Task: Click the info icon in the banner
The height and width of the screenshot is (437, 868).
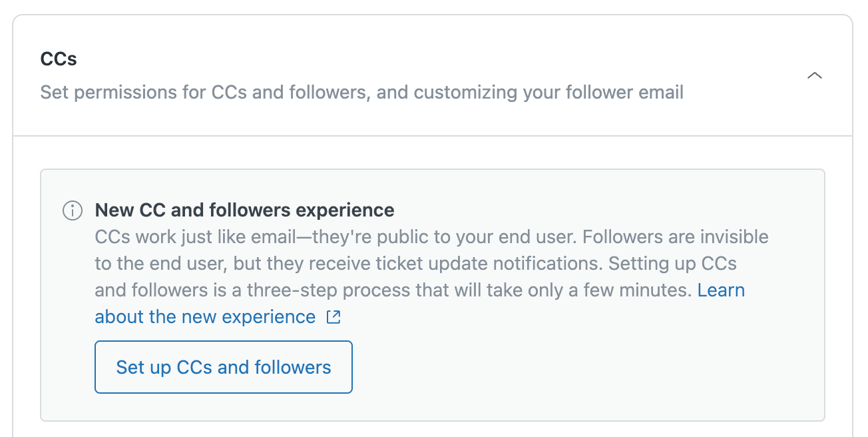Action: [x=73, y=211]
